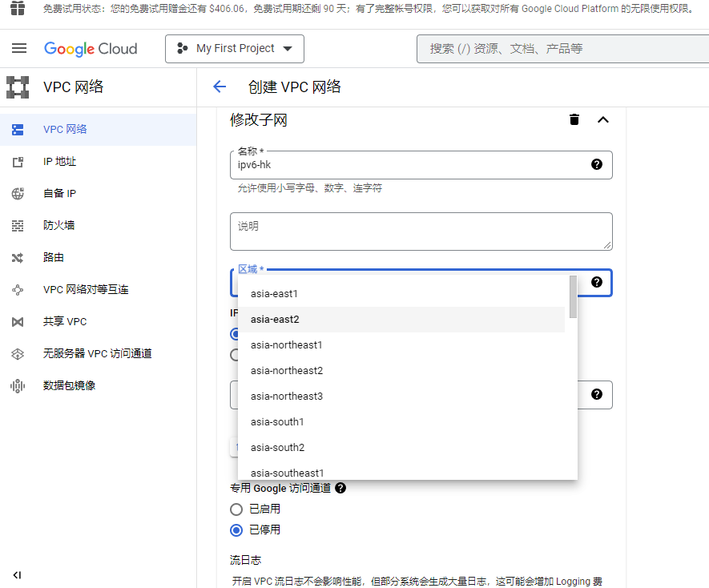Open 防火墙 in the sidebar
The image size is (709, 588).
[58, 226]
